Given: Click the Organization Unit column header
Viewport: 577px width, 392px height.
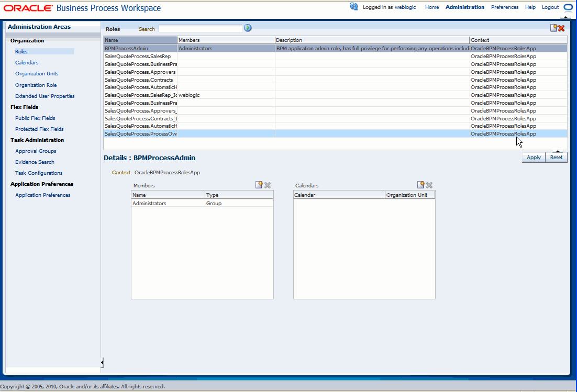Looking at the screenshot, I should click(410, 195).
